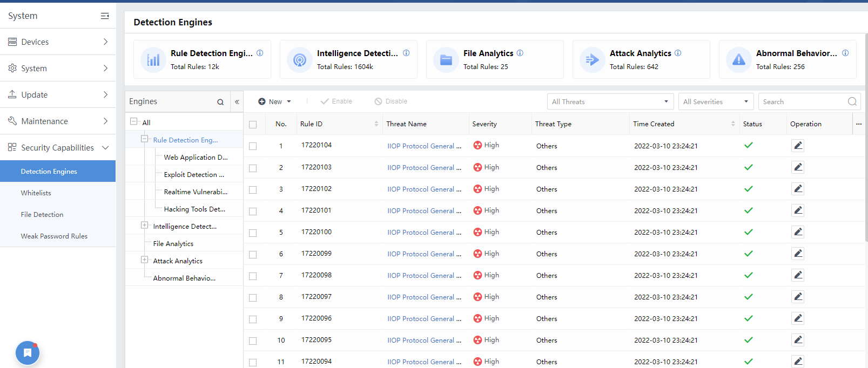Image resolution: width=868 pixels, height=368 pixels.
Task: Click edit icon for rule 17220100
Action: (797, 232)
